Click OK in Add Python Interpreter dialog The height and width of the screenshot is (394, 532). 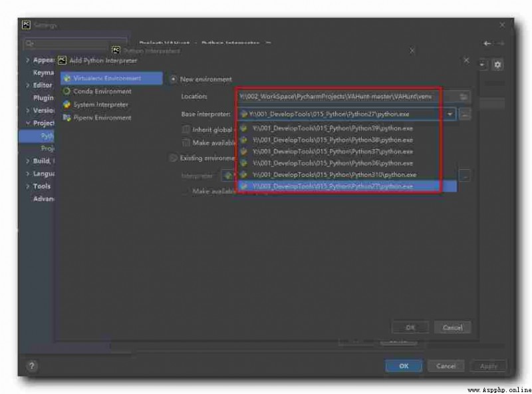click(410, 327)
